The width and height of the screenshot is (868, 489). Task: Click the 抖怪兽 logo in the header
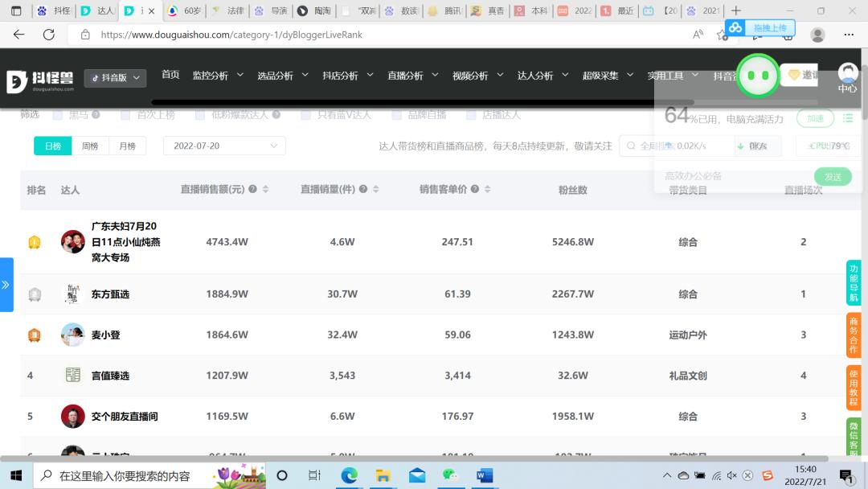point(40,79)
